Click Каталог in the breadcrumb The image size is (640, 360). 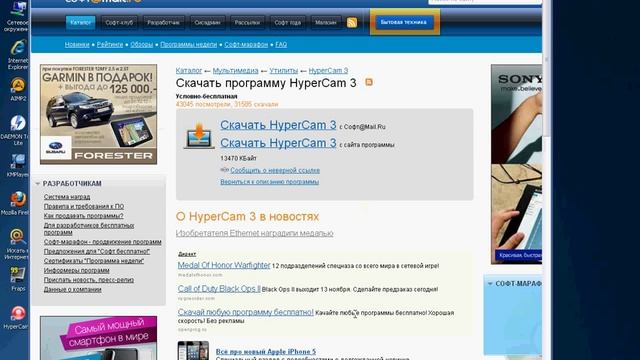[x=189, y=71]
